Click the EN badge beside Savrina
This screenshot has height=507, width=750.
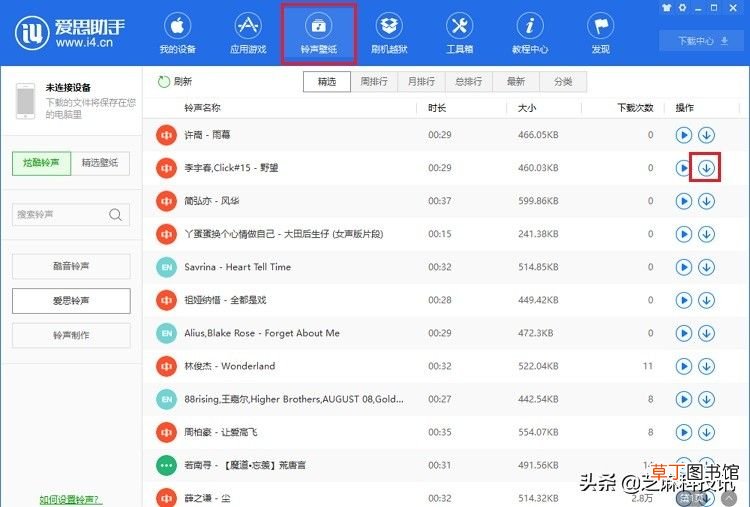click(x=166, y=267)
